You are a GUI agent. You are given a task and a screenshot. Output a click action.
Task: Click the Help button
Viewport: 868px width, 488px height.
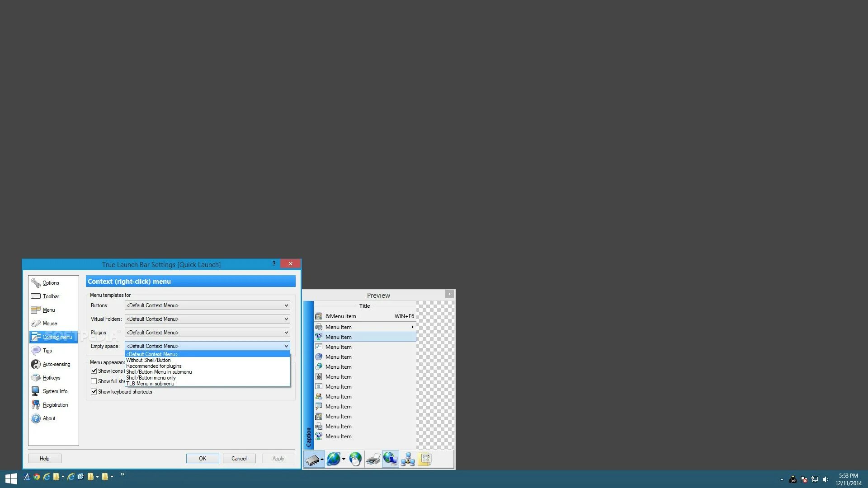coord(44,459)
